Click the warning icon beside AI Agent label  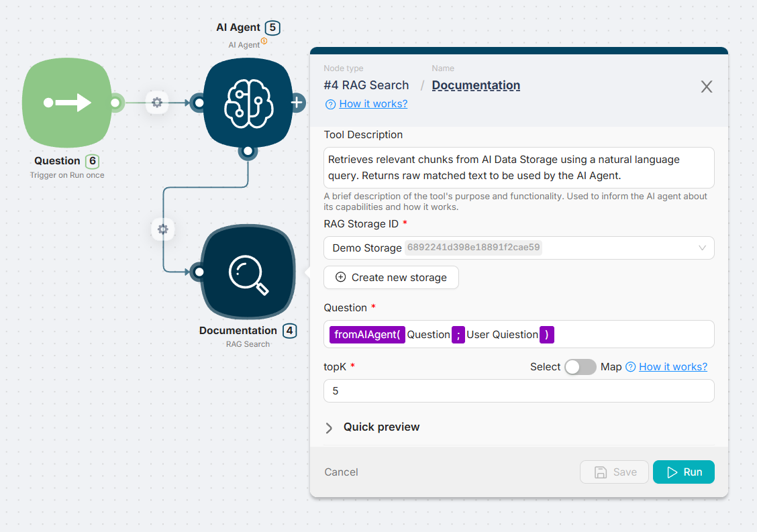point(264,42)
